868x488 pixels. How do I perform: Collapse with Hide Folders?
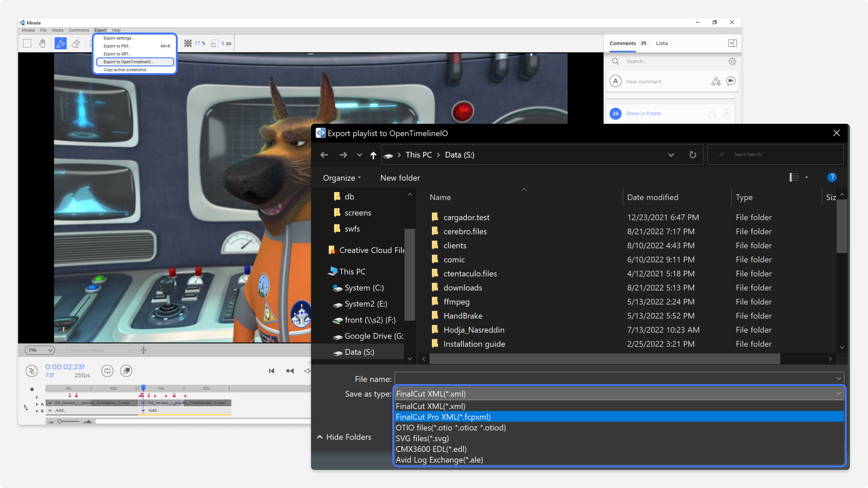click(x=344, y=437)
